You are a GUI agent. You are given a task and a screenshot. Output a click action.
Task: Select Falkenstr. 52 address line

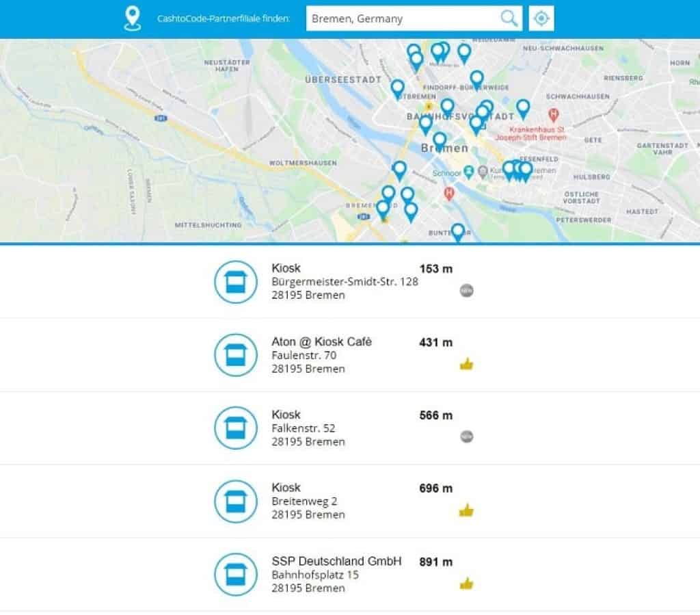pyautogui.click(x=303, y=428)
